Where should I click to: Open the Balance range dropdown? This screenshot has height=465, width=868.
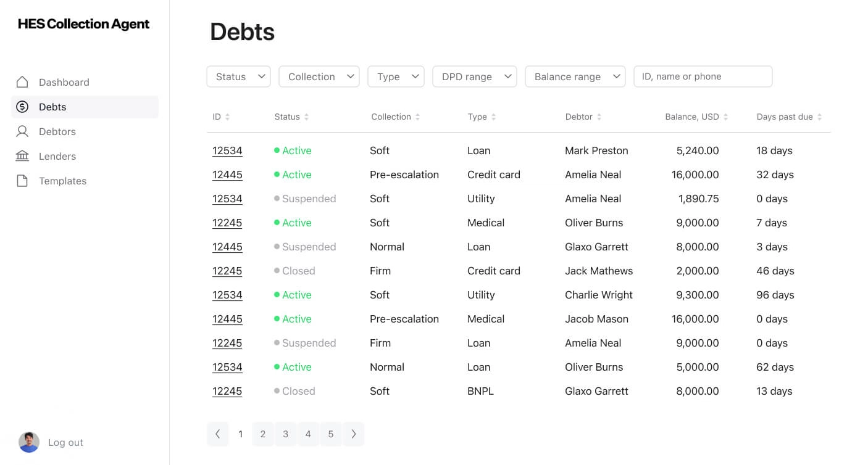[575, 76]
